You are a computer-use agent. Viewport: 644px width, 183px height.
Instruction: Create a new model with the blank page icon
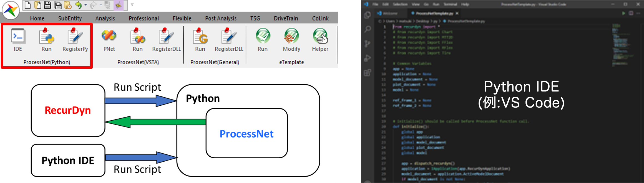27,5
